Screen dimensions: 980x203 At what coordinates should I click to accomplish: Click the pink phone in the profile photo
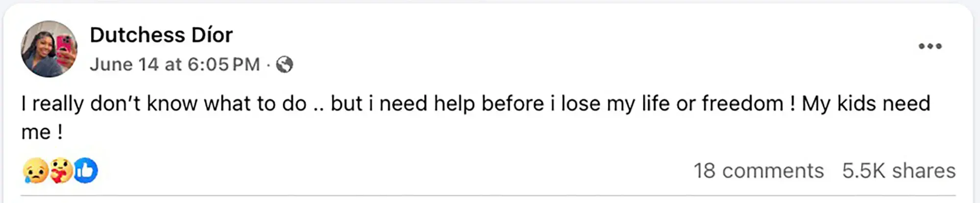point(65,50)
